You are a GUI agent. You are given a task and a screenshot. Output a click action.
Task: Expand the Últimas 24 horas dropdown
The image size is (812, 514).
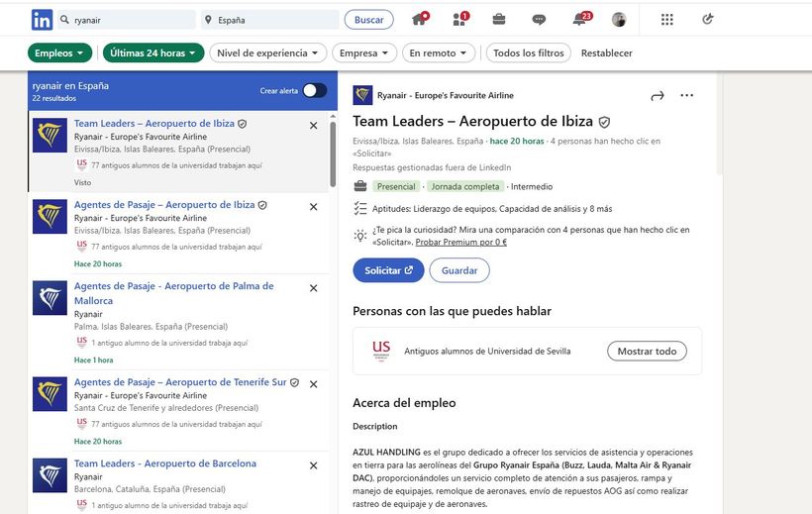coord(153,52)
